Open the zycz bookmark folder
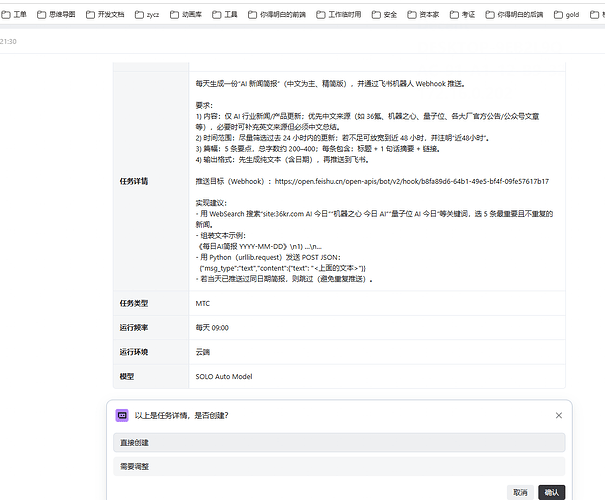605x500 pixels. point(147,15)
